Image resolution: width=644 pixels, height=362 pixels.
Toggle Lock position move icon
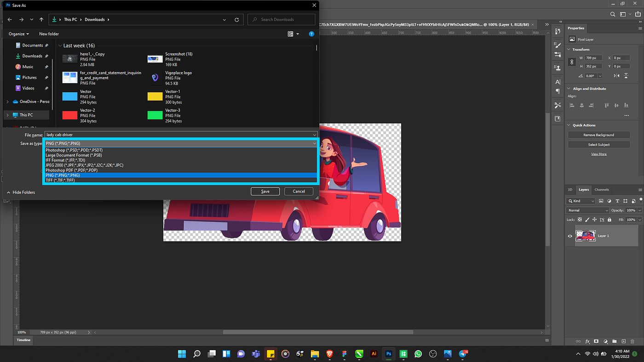pos(594,220)
